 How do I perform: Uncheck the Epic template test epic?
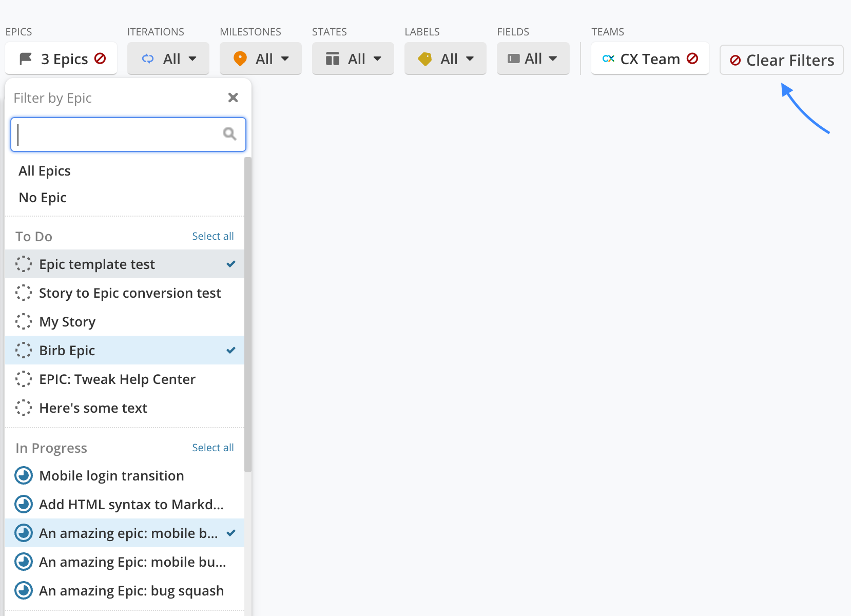coord(125,264)
